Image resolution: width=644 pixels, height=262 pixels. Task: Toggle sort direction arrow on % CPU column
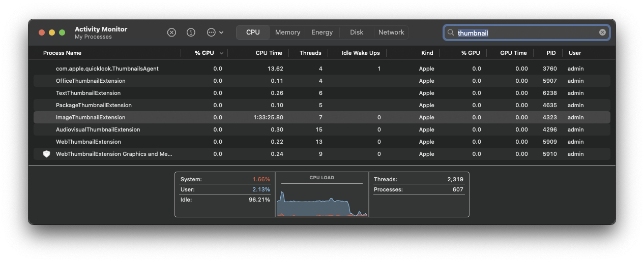[221, 53]
